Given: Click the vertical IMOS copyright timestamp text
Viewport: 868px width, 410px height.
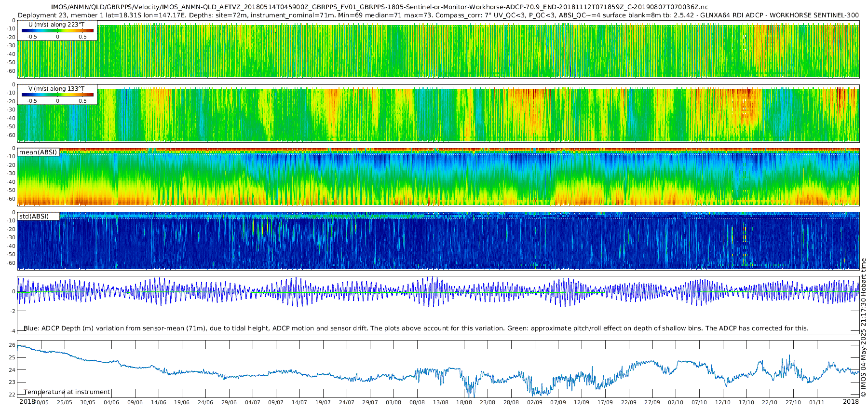Looking at the screenshot, I should (863, 328).
